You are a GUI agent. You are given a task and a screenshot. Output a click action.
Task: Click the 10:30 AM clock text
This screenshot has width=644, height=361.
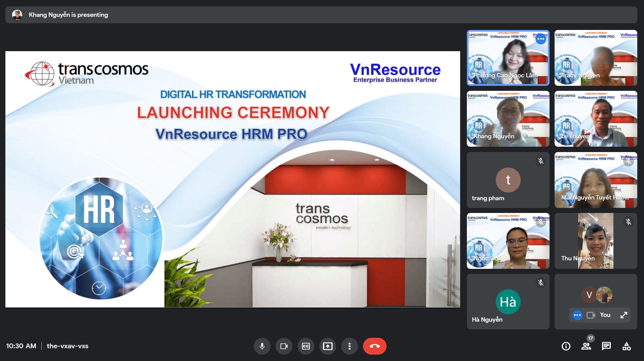click(x=21, y=346)
